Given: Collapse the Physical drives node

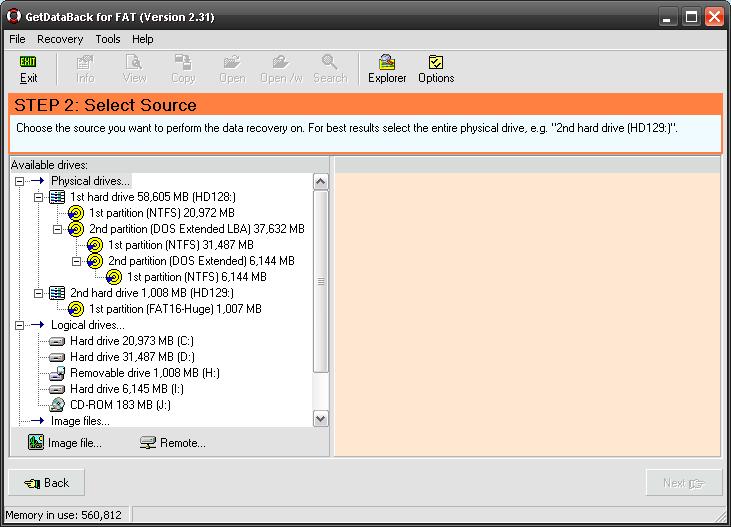Looking at the screenshot, I should 19,181.
